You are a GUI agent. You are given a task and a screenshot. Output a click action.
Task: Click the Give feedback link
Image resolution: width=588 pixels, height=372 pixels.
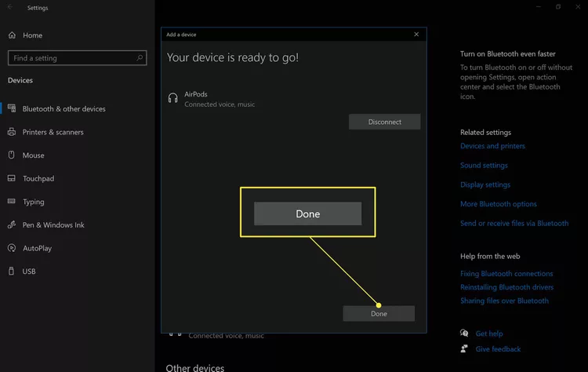click(498, 349)
